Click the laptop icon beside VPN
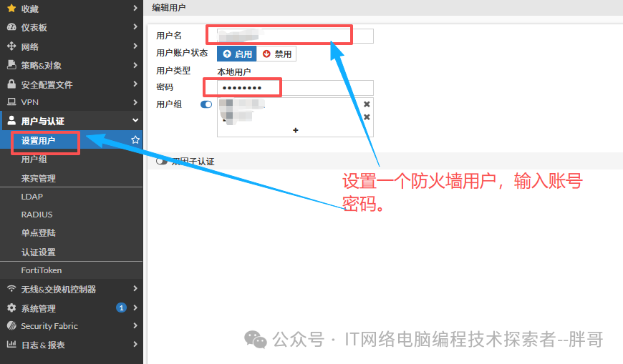 [x=11, y=102]
